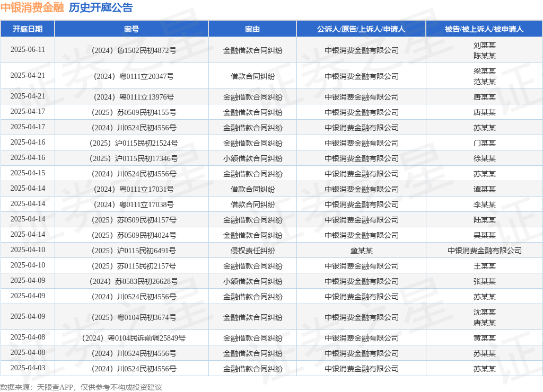
Task: Select case number (2025)沪0115民初6491号
Action: (x=133, y=251)
